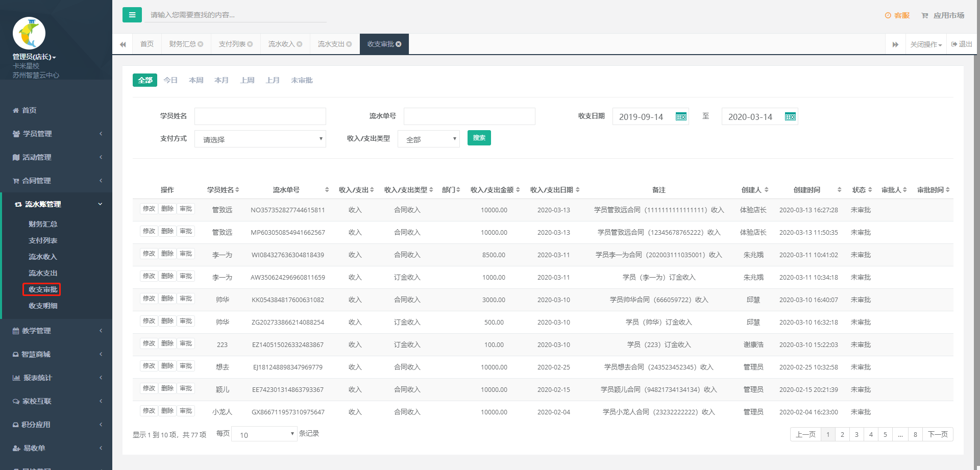This screenshot has height=470, width=980.
Task: Expand the 家校互联 sidebar menu
Action: pyautogui.click(x=56, y=401)
